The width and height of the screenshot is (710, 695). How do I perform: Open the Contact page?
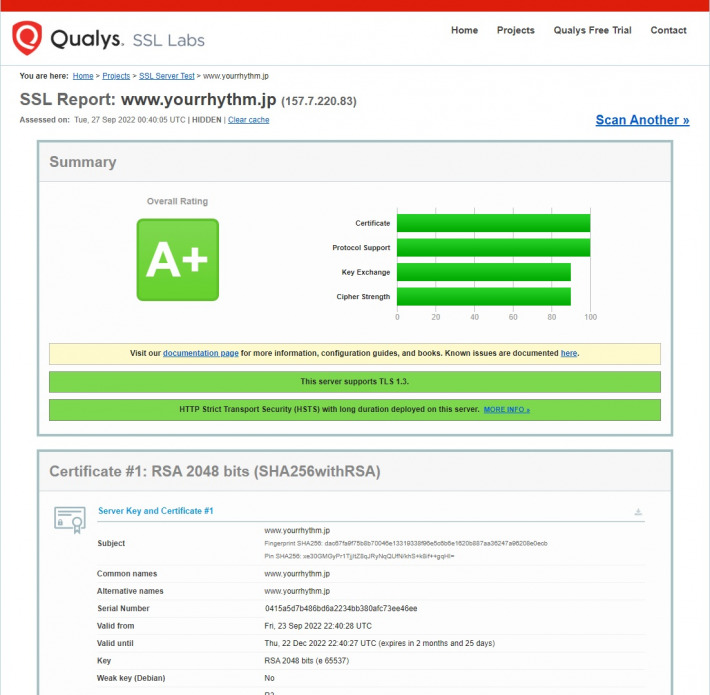click(668, 30)
